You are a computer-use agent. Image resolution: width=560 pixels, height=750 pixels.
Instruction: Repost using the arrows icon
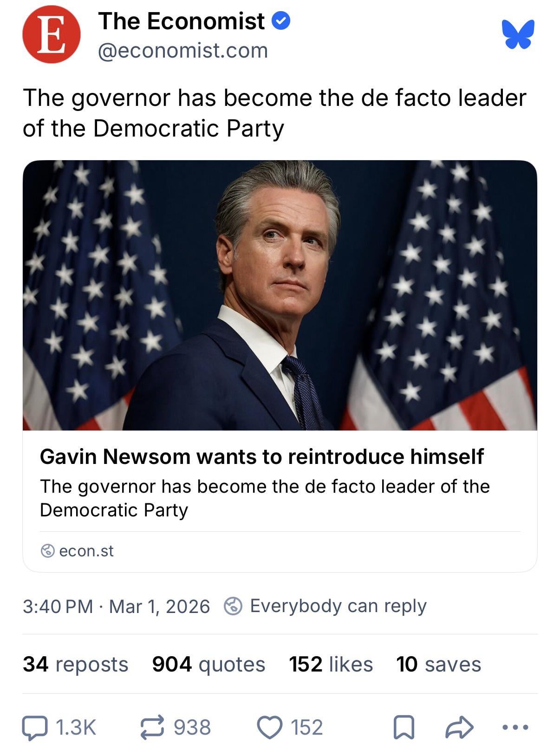coord(153,727)
